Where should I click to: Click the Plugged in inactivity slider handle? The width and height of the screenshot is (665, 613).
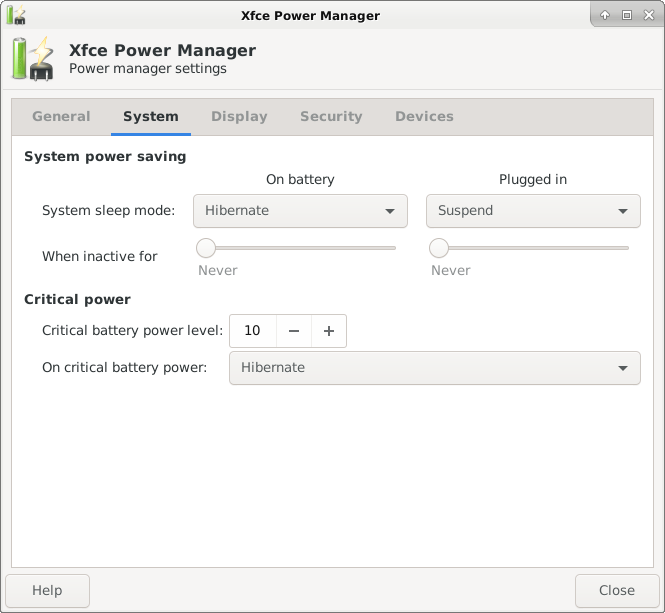439,248
